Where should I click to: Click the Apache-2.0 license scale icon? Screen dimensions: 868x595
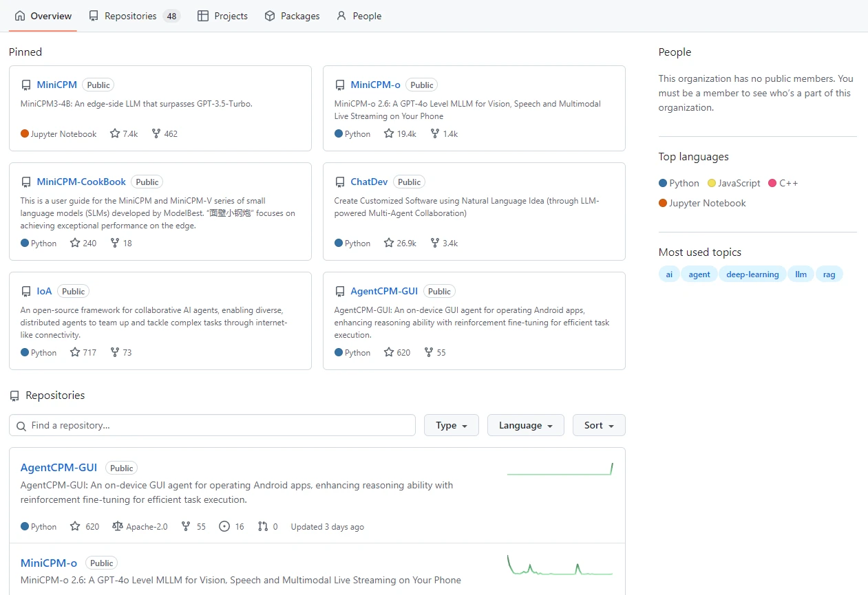(117, 527)
